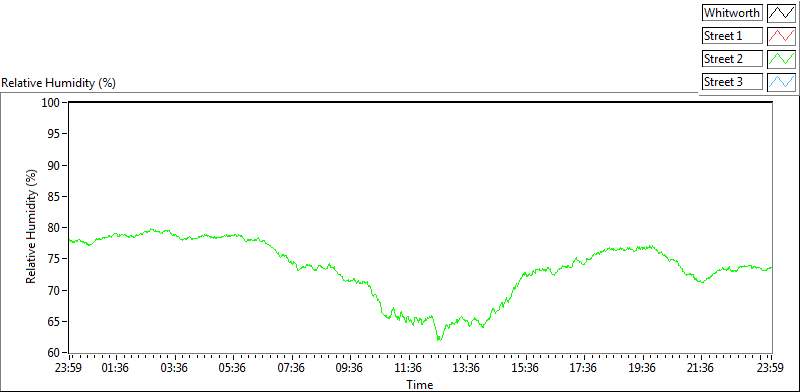800x392 pixels.
Task: Click the vertical Relative Humidity axis title
Action: pos(32,228)
